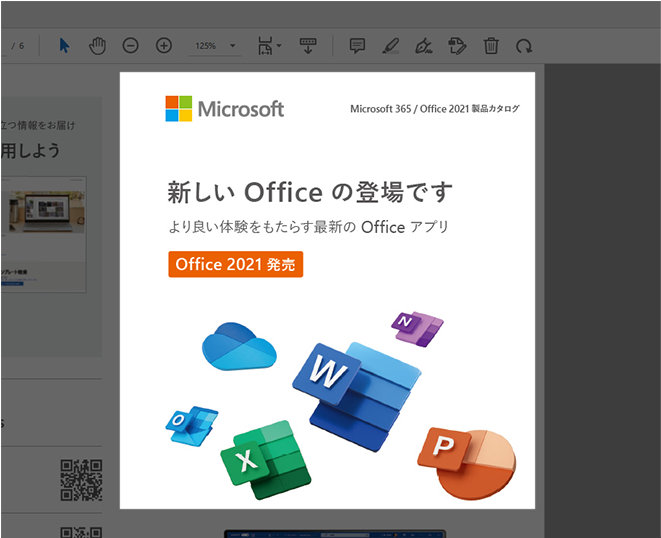Click the subtitle "より良い体験をもたらす最新の Office アプリ"
The image size is (661, 538).
pos(309,227)
